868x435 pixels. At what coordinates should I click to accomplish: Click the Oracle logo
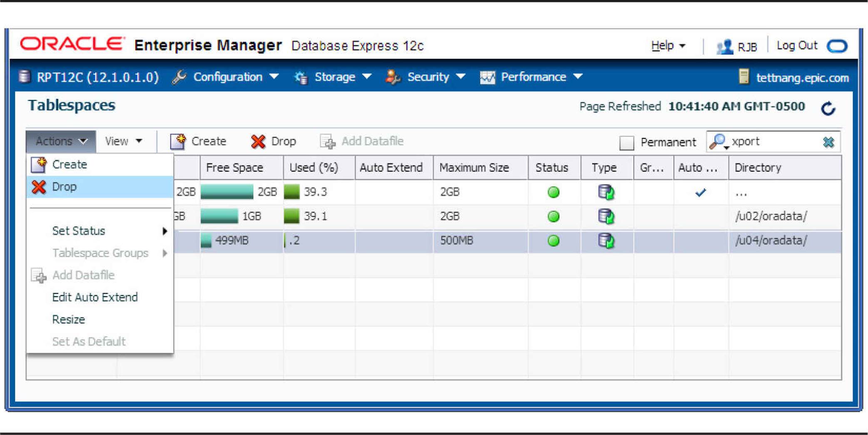(x=72, y=44)
